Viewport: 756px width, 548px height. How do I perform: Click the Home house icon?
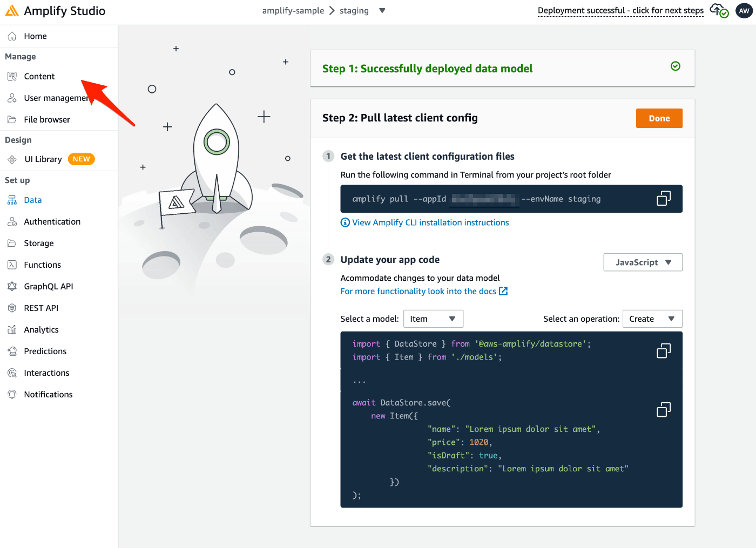[12, 36]
